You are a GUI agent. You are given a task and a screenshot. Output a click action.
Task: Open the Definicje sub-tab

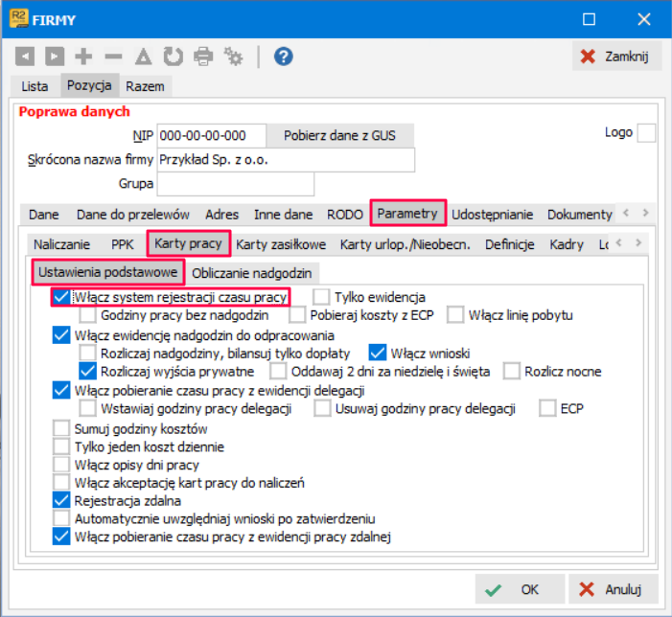coord(510,244)
